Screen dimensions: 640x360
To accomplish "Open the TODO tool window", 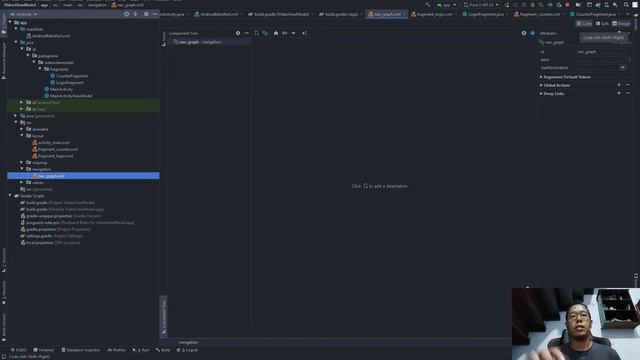I will pyautogui.click(x=18, y=350).
